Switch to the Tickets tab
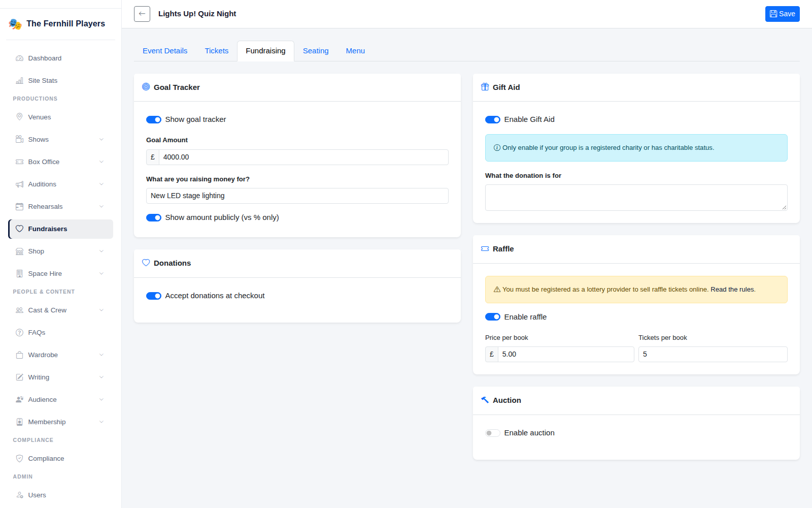This screenshot has height=508, width=812. click(x=217, y=51)
